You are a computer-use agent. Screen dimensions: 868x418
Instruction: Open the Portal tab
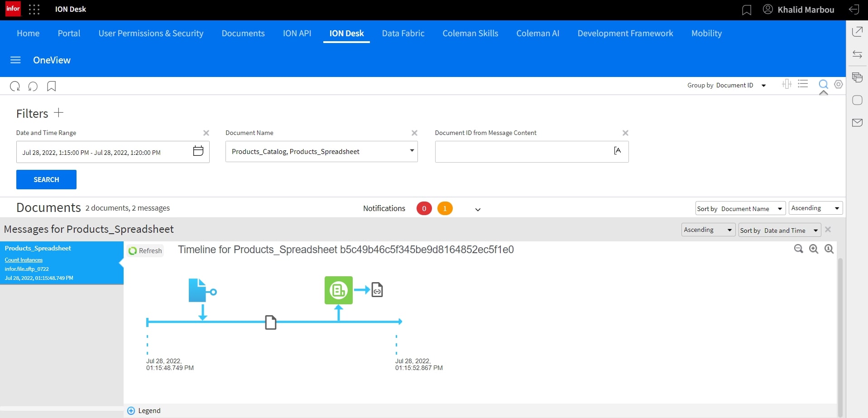coord(69,33)
